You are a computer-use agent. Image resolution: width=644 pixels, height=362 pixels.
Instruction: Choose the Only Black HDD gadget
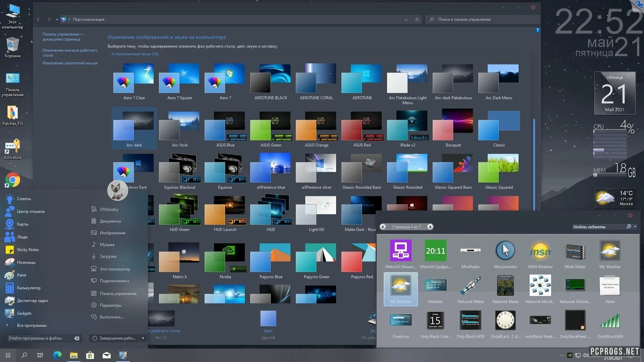click(470, 324)
